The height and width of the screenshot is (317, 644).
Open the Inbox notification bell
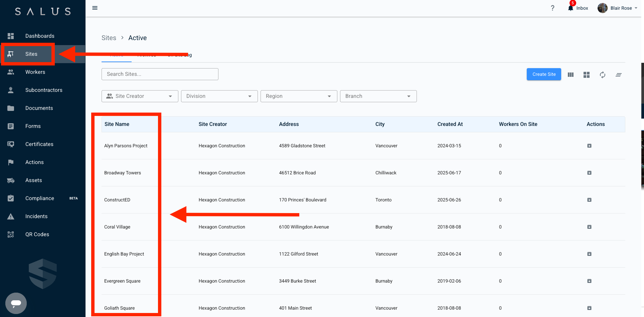[571, 8]
